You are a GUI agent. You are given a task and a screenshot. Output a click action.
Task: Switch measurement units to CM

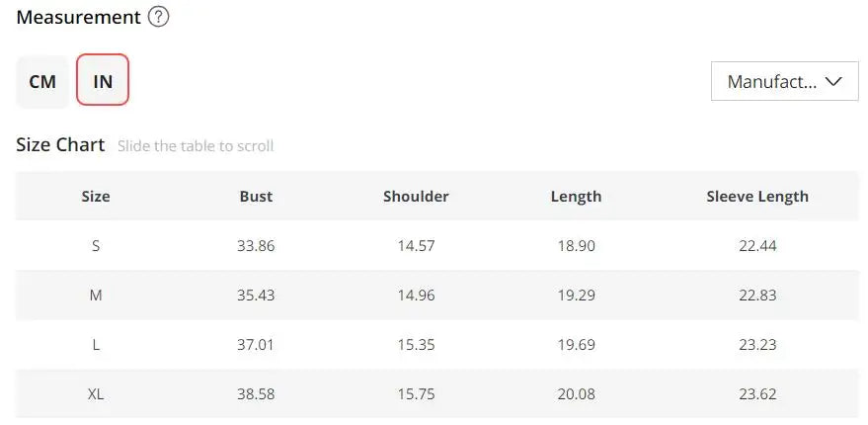click(42, 82)
